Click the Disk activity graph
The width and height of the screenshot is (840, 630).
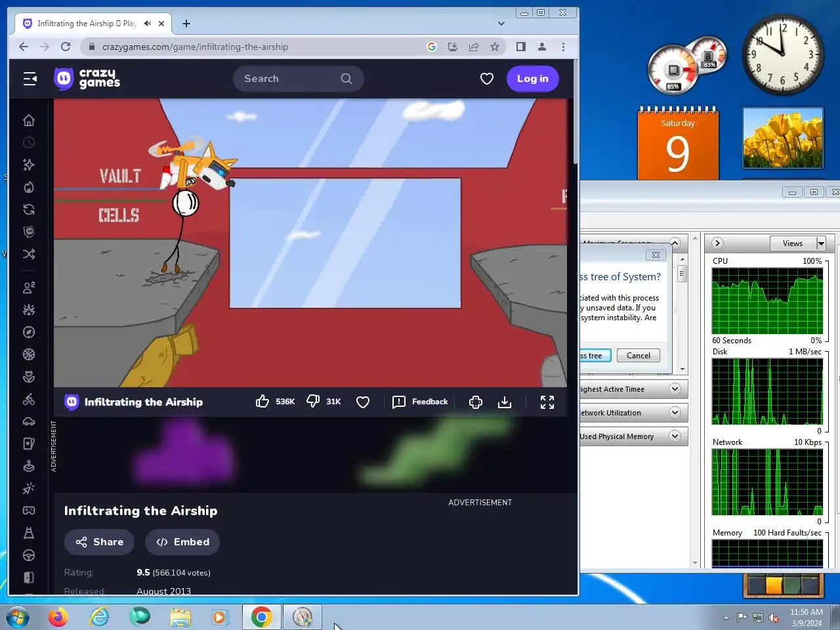point(767,392)
